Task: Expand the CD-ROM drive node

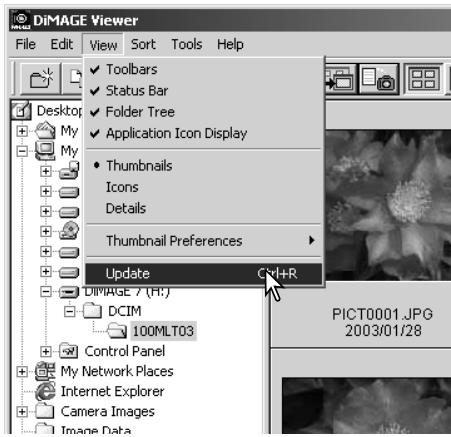Action: (46, 231)
